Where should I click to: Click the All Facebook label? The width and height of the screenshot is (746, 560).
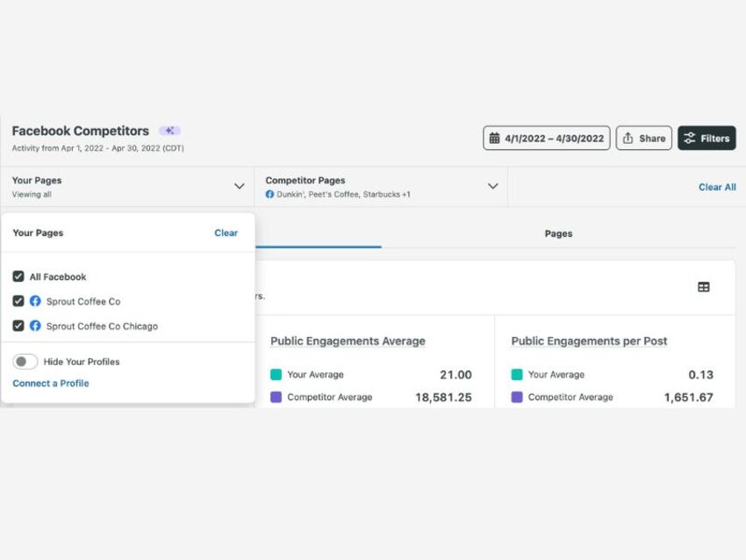pyautogui.click(x=58, y=276)
